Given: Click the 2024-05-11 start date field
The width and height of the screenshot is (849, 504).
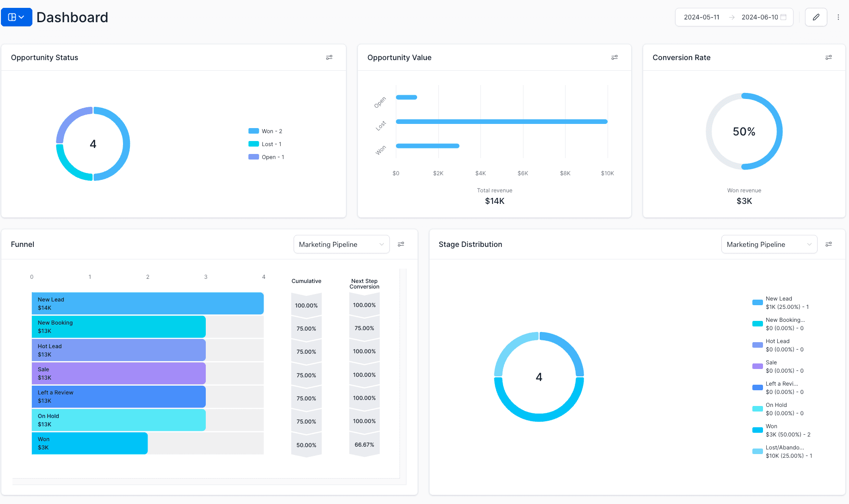Looking at the screenshot, I should [701, 17].
